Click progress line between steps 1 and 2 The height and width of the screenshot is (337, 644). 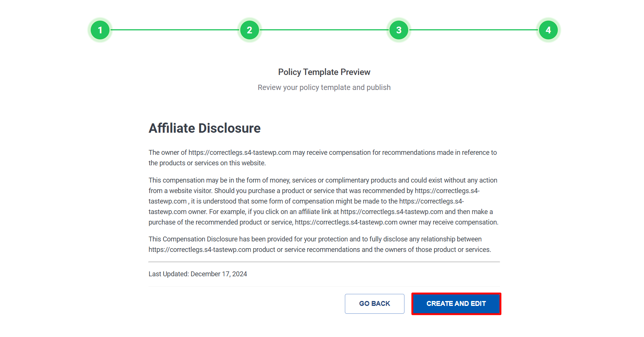(x=175, y=30)
